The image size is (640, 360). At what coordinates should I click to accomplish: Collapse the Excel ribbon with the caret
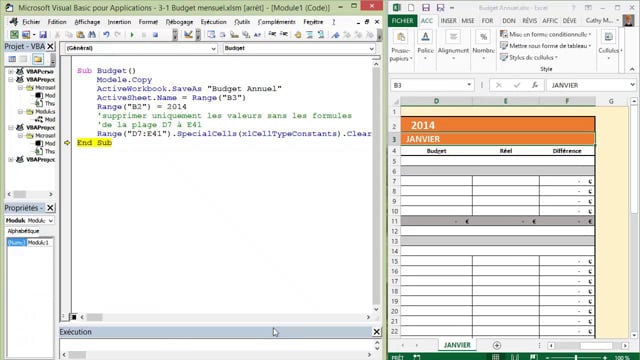point(632,69)
